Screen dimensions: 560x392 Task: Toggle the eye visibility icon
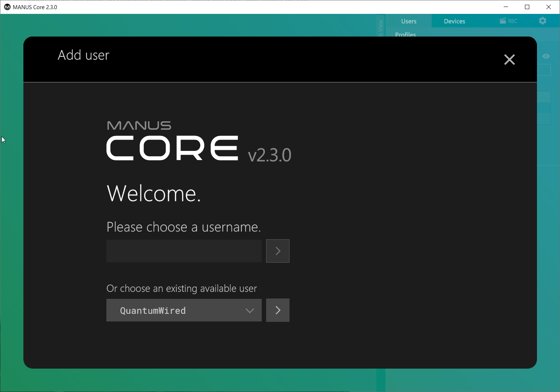pos(546,56)
